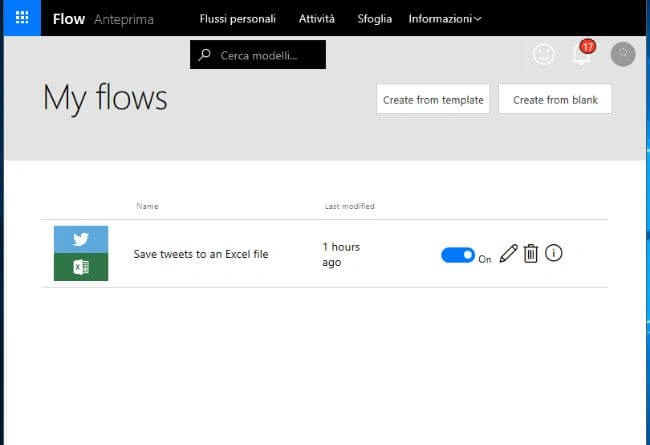The height and width of the screenshot is (445, 650).
Task: Click the Create from template button
Action: pos(433,99)
